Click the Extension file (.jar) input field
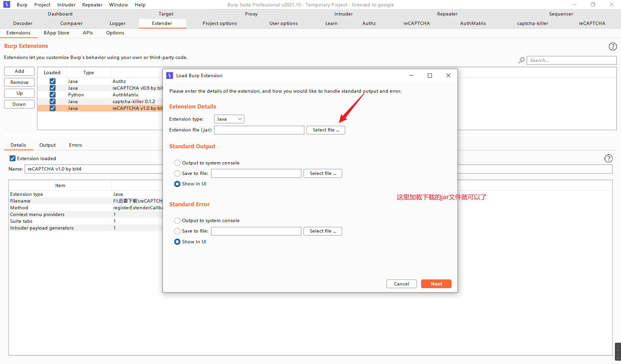621x364 pixels. coord(259,130)
